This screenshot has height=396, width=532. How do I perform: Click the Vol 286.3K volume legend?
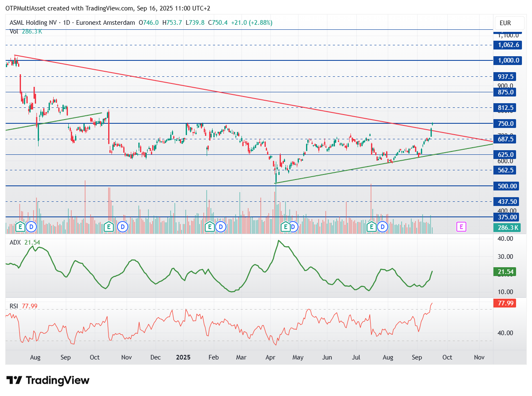[x=26, y=31]
